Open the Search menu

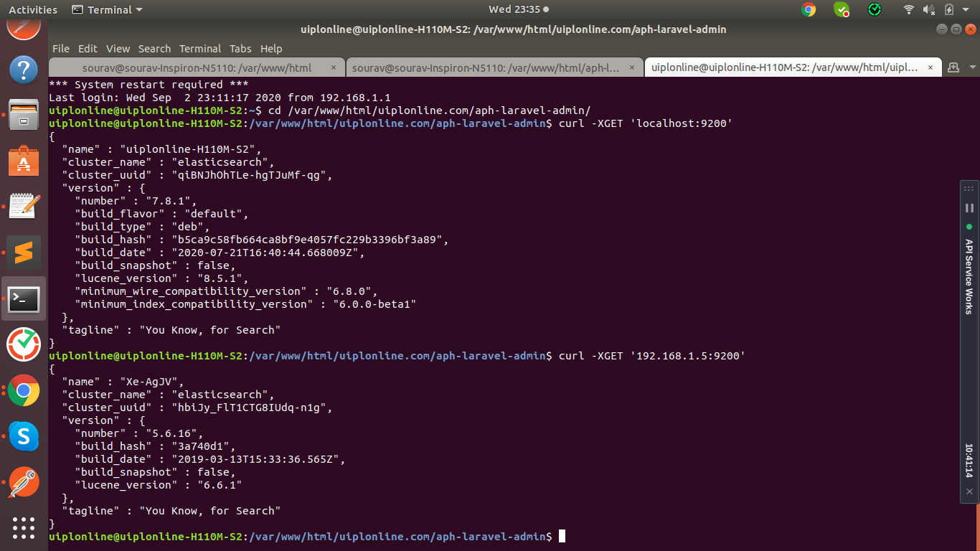(x=154, y=49)
